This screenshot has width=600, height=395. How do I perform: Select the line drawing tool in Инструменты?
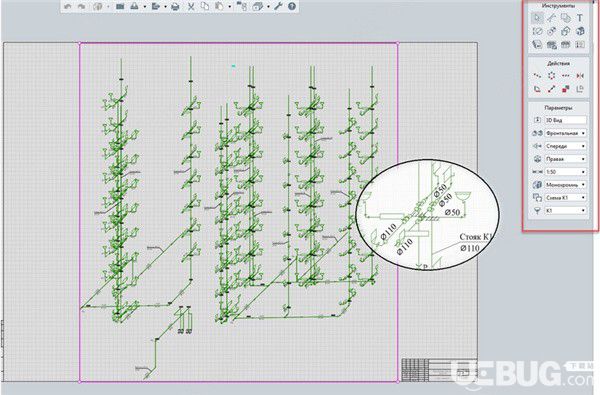point(551,18)
